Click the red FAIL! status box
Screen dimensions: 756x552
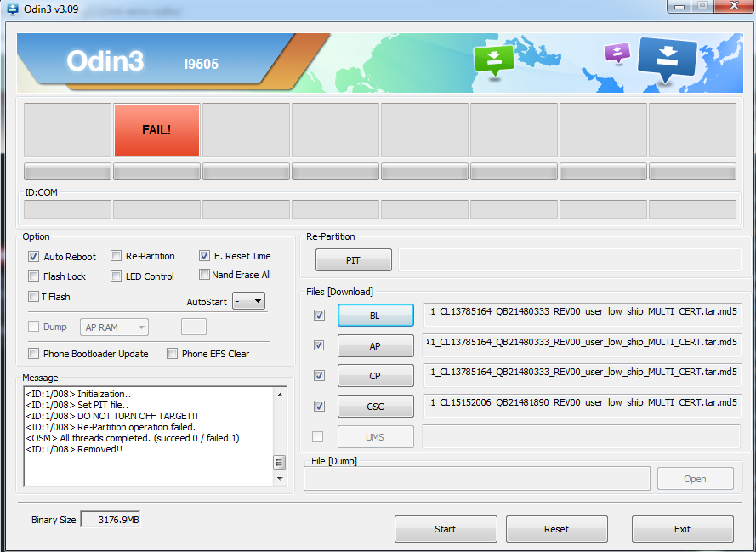click(x=156, y=130)
